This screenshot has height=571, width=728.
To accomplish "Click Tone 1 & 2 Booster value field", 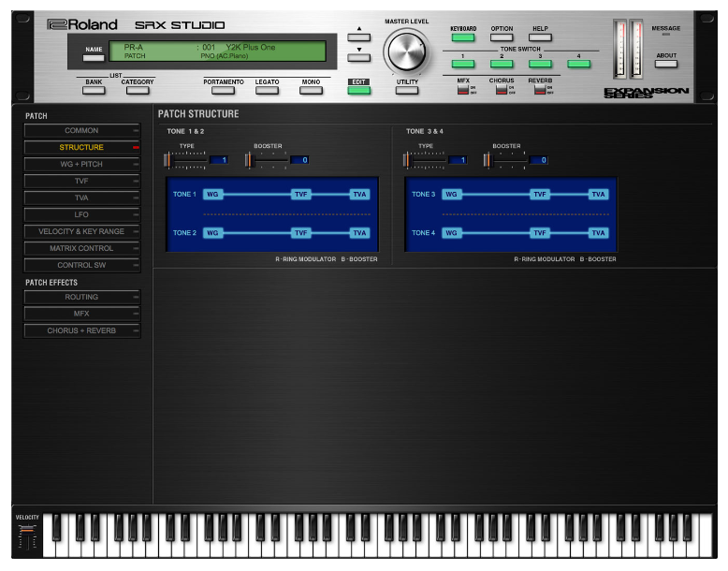I will coord(299,160).
